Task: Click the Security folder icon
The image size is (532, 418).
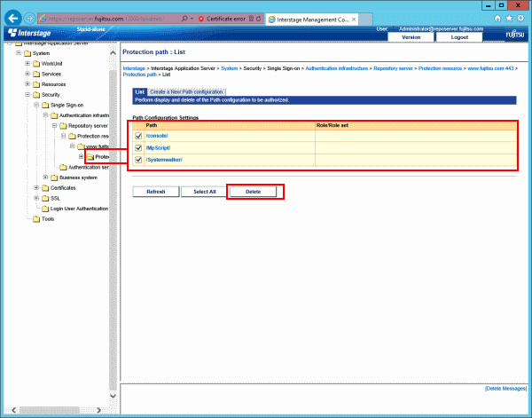Action: [x=36, y=95]
